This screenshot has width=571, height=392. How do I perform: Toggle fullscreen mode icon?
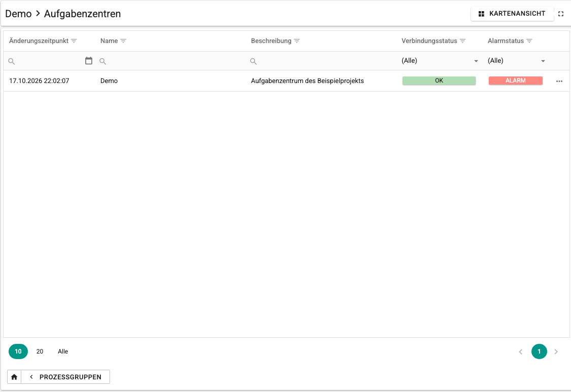click(561, 14)
